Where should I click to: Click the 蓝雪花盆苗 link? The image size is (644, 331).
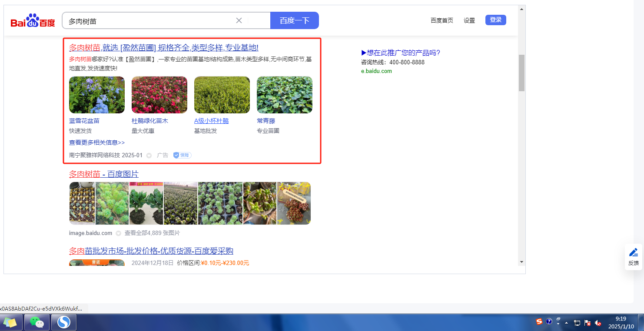(x=84, y=121)
